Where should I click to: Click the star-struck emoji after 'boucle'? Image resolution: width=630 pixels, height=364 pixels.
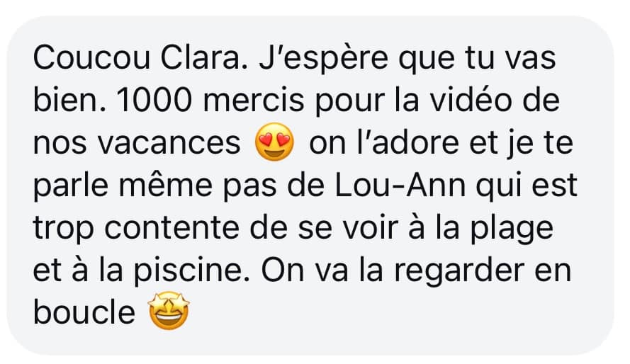[x=169, y=311]
